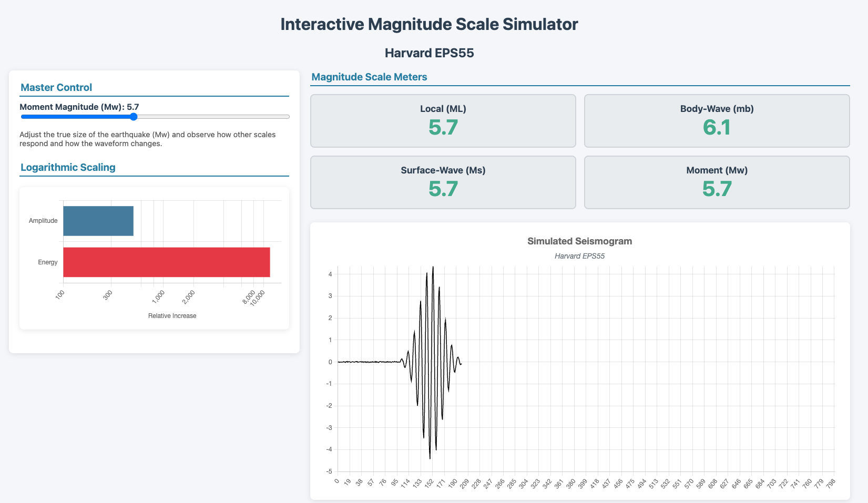Select the Local (ML) magnitude meter
This screenshot has height=503, width=868.
coord(443,120)
